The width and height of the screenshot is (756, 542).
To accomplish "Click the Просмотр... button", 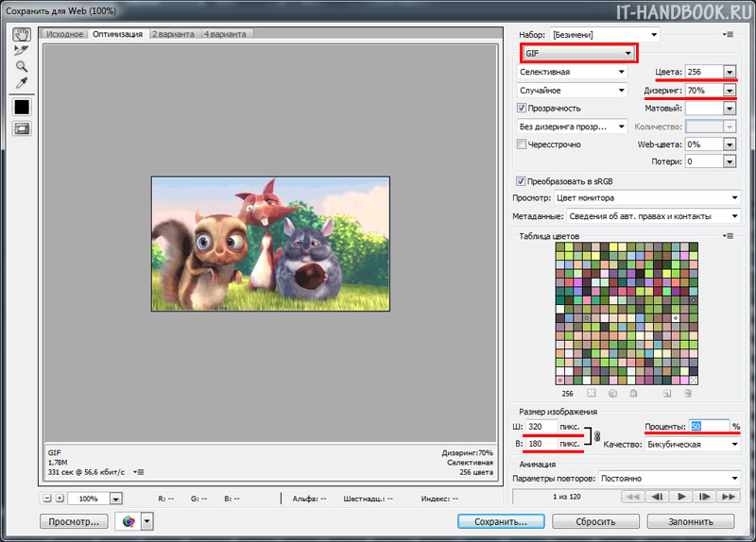I will pyautogui.click(x=74, y=521).
